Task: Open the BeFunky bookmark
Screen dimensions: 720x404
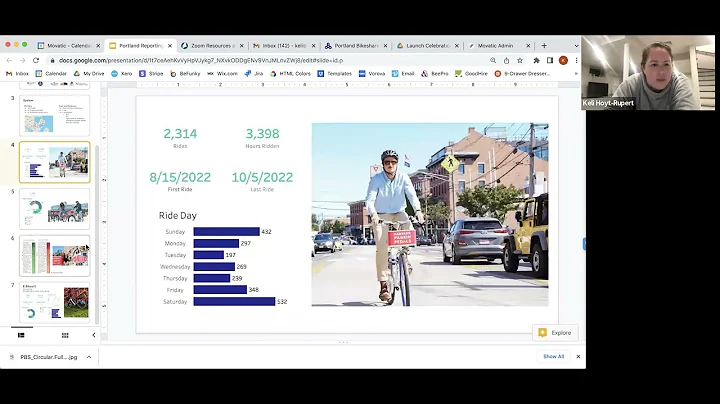Action: point(185,73)
